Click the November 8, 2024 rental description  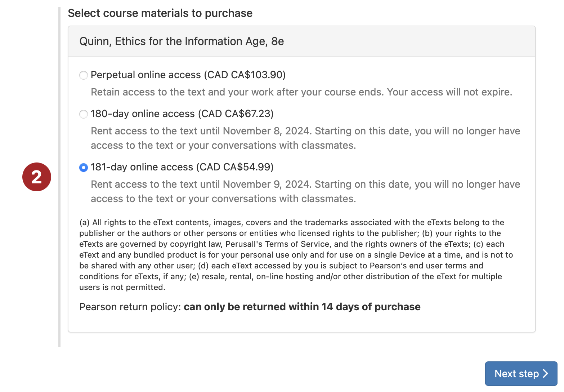pyautogui.click(x=305, y=138)
